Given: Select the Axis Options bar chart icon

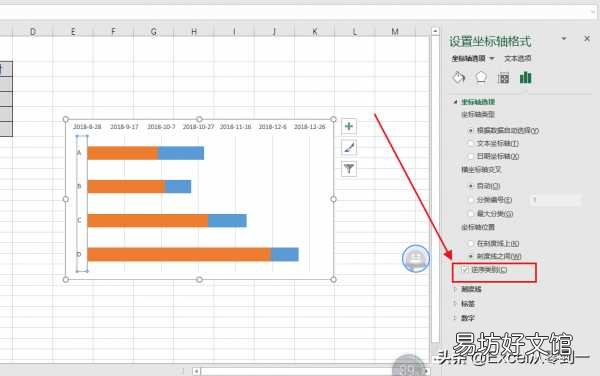Looking at the screenshot, I should point(526,78).
